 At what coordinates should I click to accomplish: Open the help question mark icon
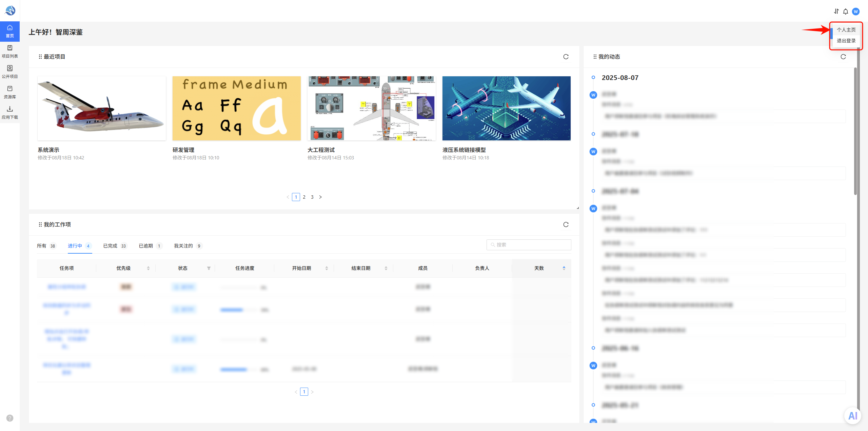click(x=10, y=418)
